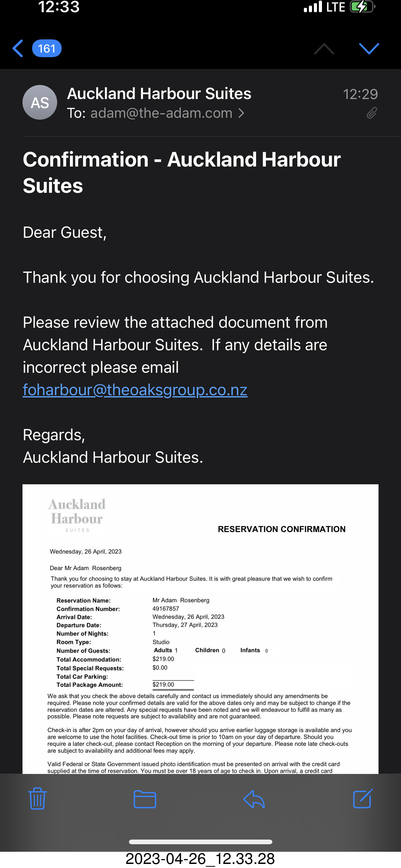This screenshot has height=868, width=401.
Task: Open sender Auckland Harbour Suites contact details
Action: (x=159, y=94)
